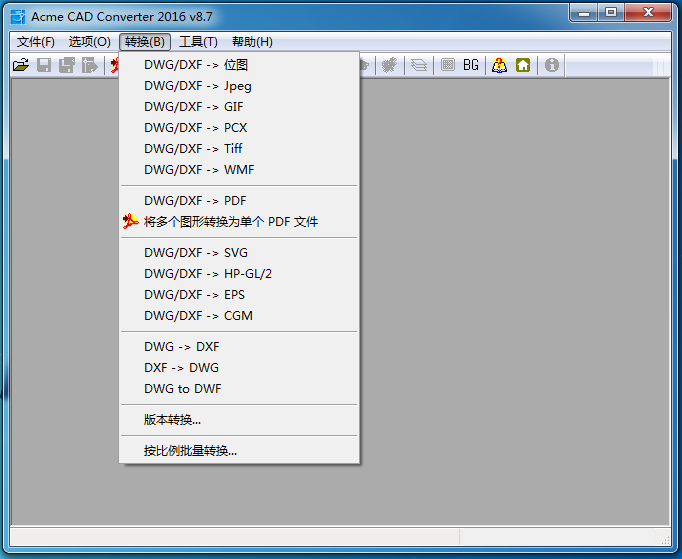682x559 pixels.
Task: Click the info about icon in toolbar
Action: pos(551,65)
